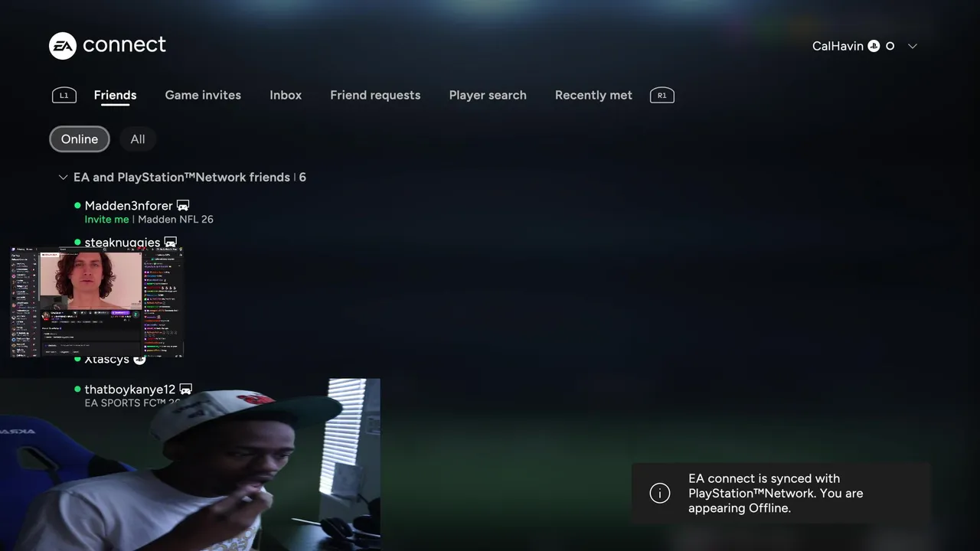Select friend Madden3nforer
This screenshot has height=551, width=980.
pyautogui.click(x=129, y=205)
